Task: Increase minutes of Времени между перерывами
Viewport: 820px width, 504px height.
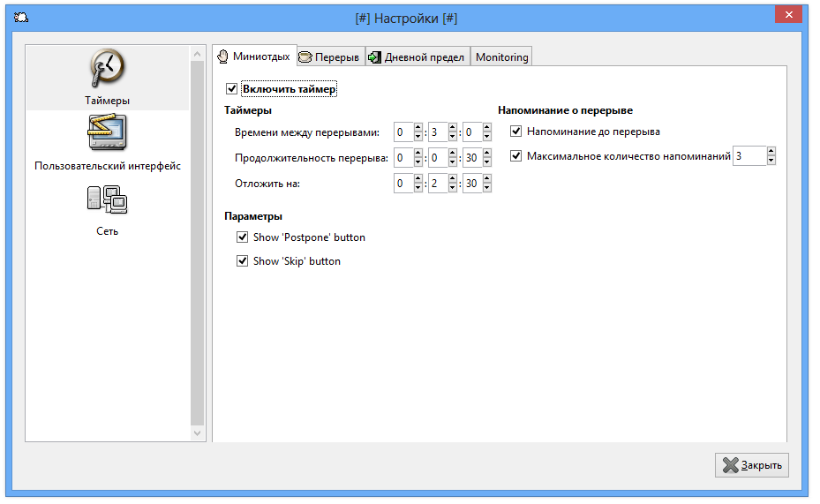Action: [x=452, y=128]
